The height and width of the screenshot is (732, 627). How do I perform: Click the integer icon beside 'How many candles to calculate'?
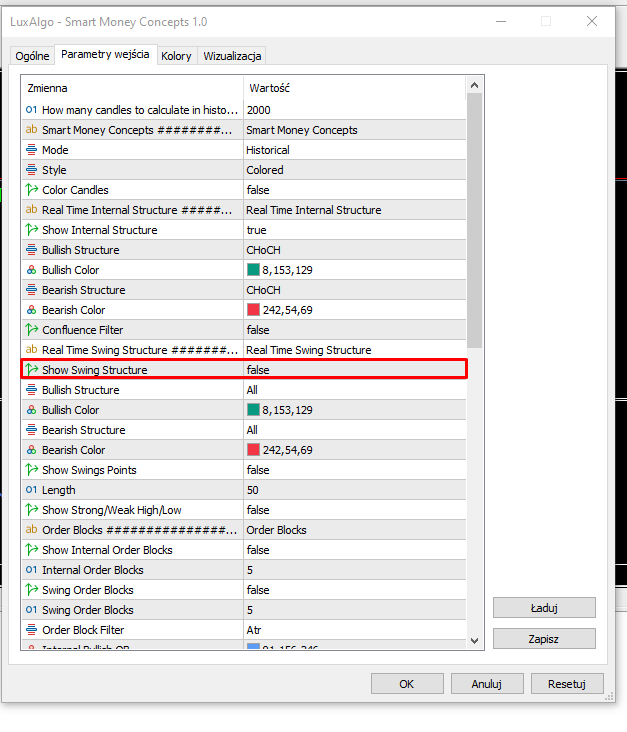click(x=31, y=110)
